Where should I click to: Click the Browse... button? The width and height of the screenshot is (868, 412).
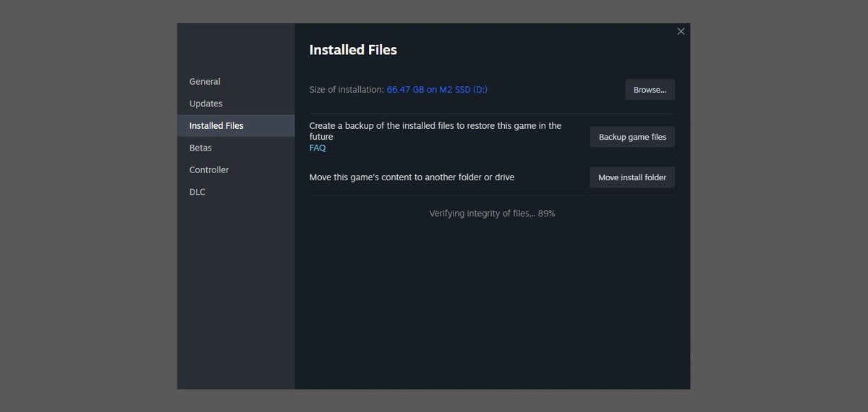[650, 90]
